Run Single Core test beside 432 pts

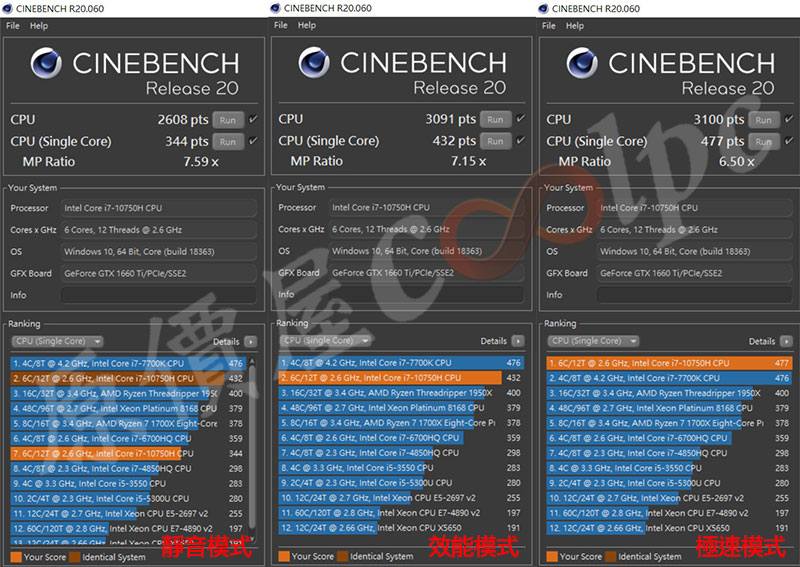pyautogui.click(x=495, y=141)
